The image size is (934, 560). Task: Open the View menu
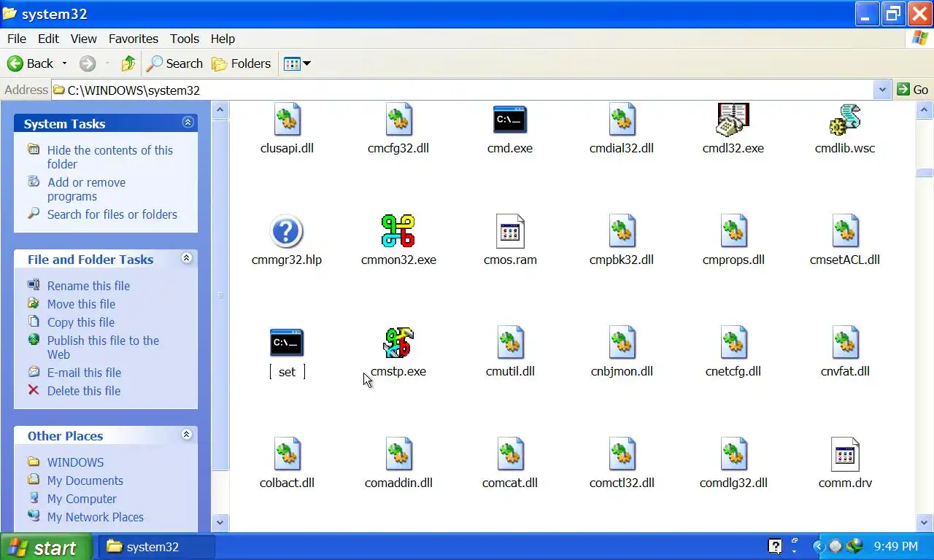click(x=84, y=39)
